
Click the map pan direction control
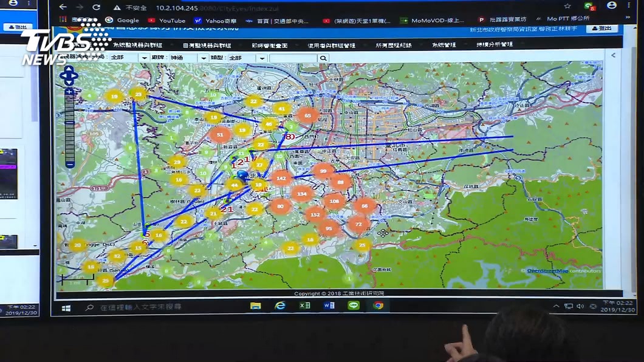click(69, 75)
